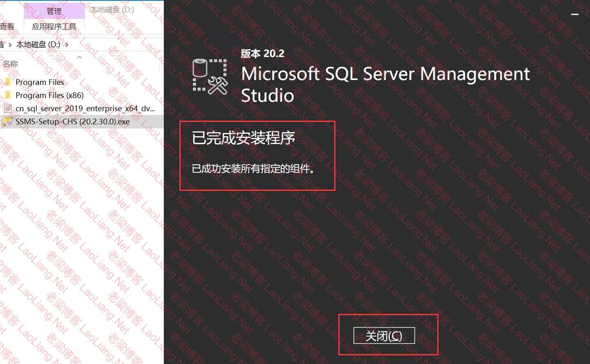Switch to the 应用程序工具 tab
The image size is (590, 364).
coord(54,27)
